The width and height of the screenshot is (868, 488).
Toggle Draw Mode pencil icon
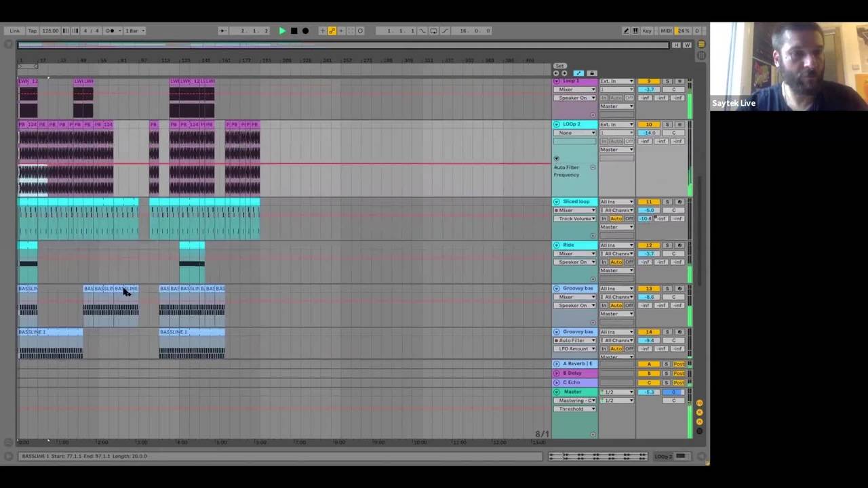click(x=626, y=30)
